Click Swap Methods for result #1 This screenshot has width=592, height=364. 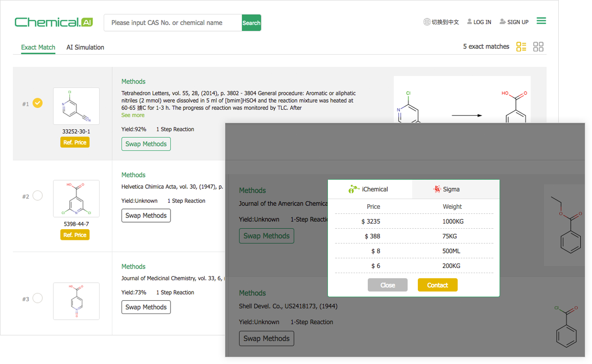click(x=146, y=144)
